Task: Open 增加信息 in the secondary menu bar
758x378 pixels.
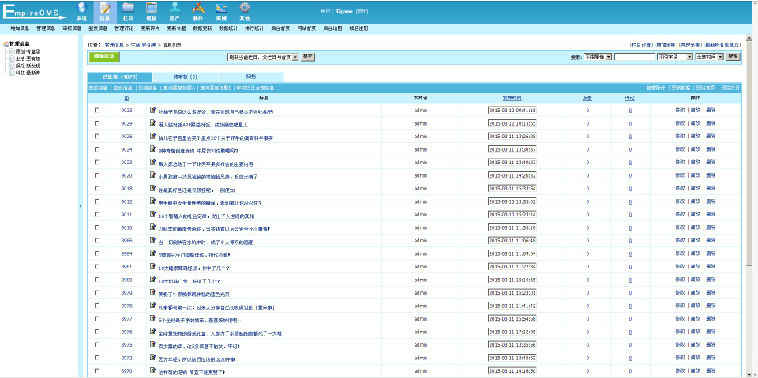Action: [19, 29]
